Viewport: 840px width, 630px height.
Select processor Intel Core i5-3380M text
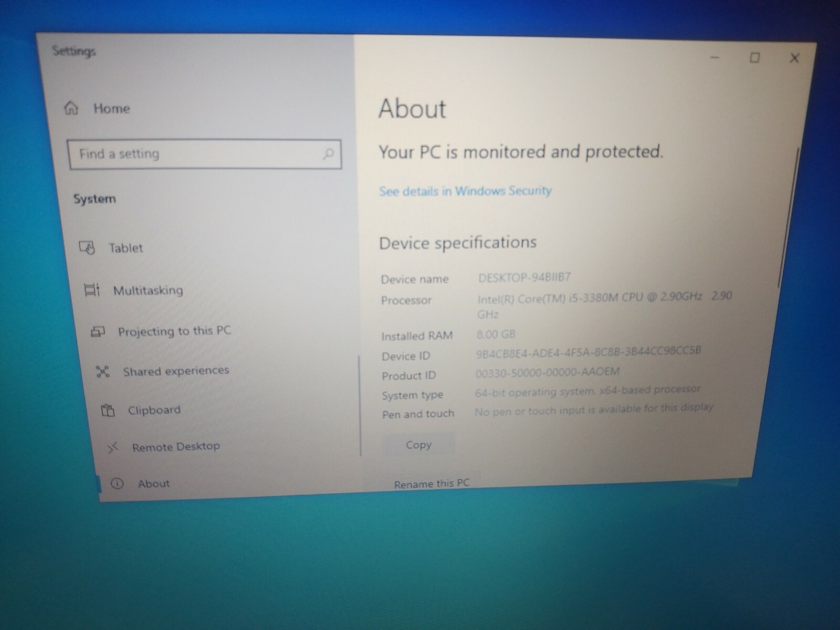pos(604,305)
